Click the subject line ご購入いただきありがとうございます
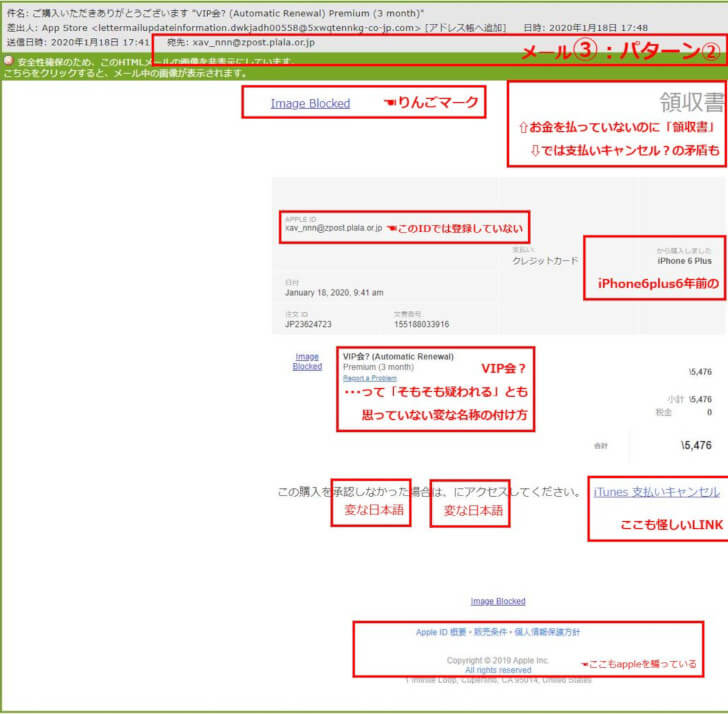728x714 pixels. click(x=228, y=13)
